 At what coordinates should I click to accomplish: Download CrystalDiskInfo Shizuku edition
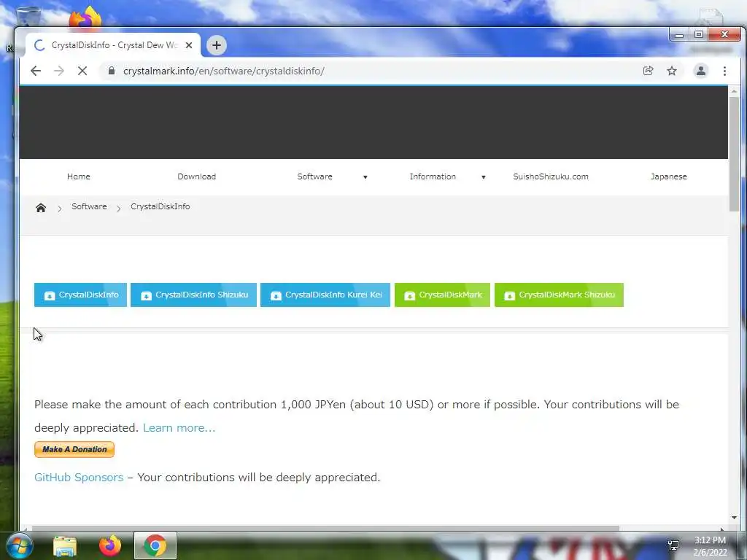193,295
